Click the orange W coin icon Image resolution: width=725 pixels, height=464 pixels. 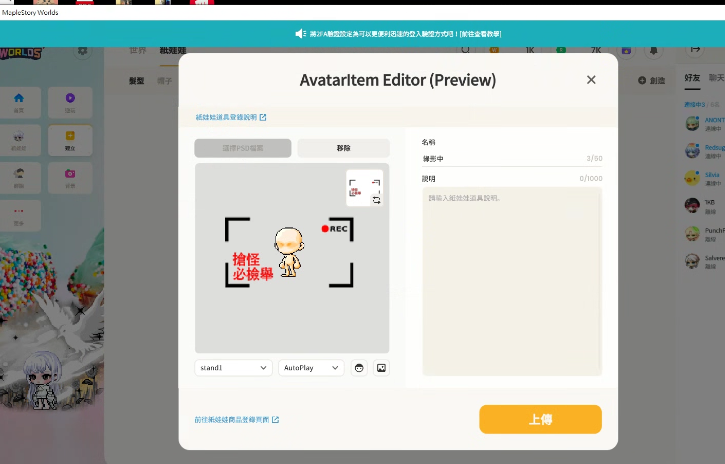point(494,49)
